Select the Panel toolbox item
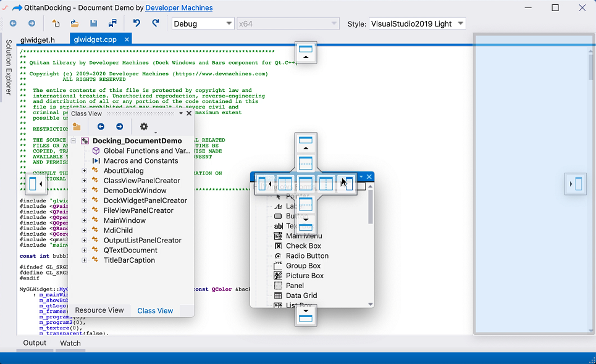Screen dimensions: 596x364 (x=295, y=286)
